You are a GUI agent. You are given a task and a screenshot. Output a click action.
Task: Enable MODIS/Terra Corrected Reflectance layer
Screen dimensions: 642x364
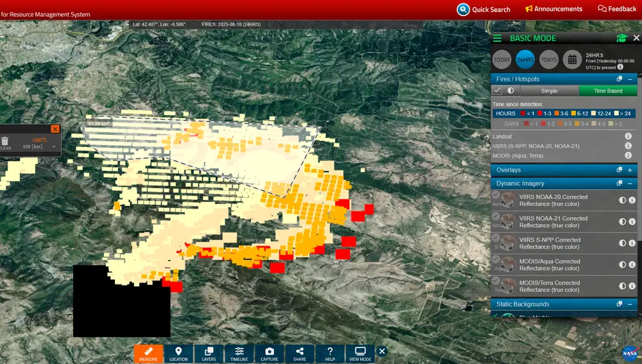tap(496, 282)
